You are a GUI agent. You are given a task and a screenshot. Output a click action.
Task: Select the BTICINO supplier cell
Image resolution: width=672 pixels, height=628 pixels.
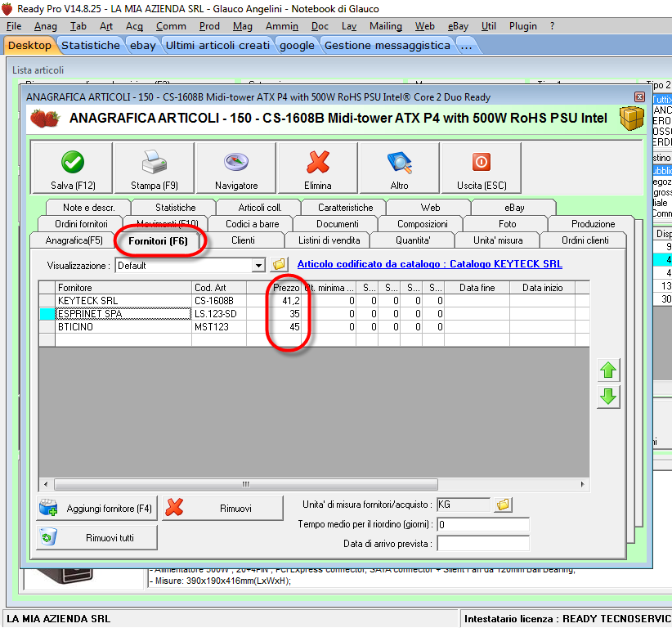(x=123, y=326)
